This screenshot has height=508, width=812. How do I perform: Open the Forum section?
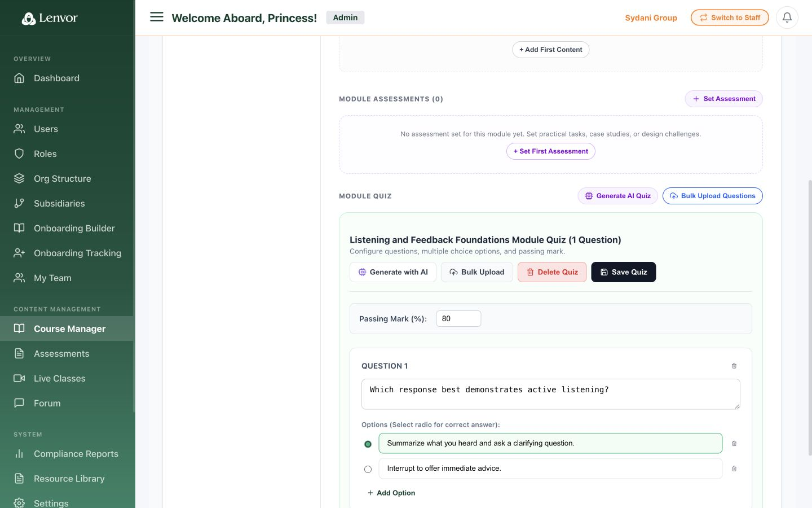pyautogui.click(x=67, y=403)
